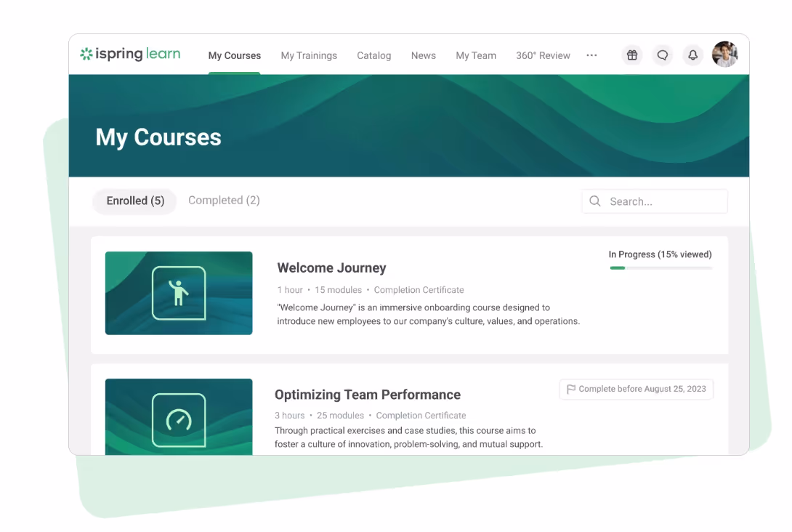
Task: Show Completed (2) courses
Action: click(224, 201)
